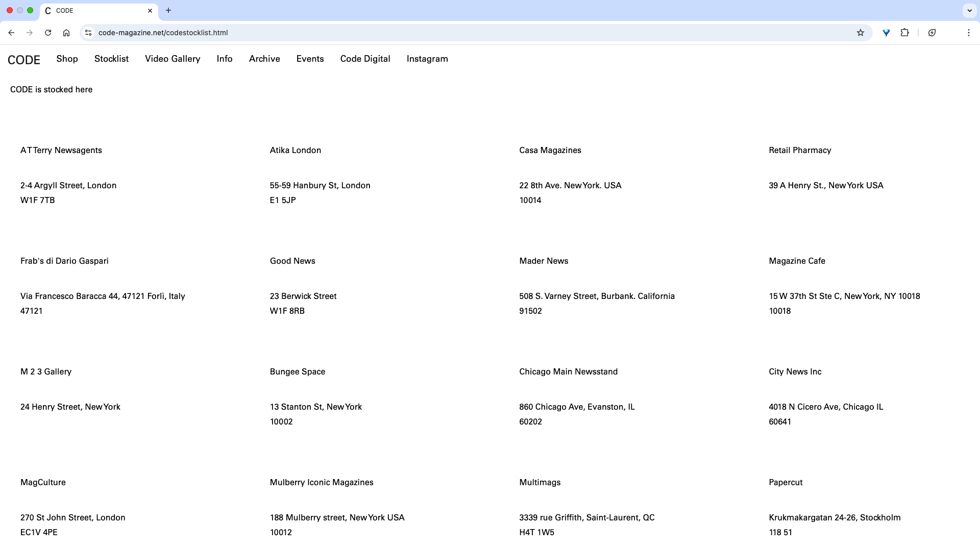980x551 pixels.
Task: Open a new browser tab
Action: click(168, 10)
